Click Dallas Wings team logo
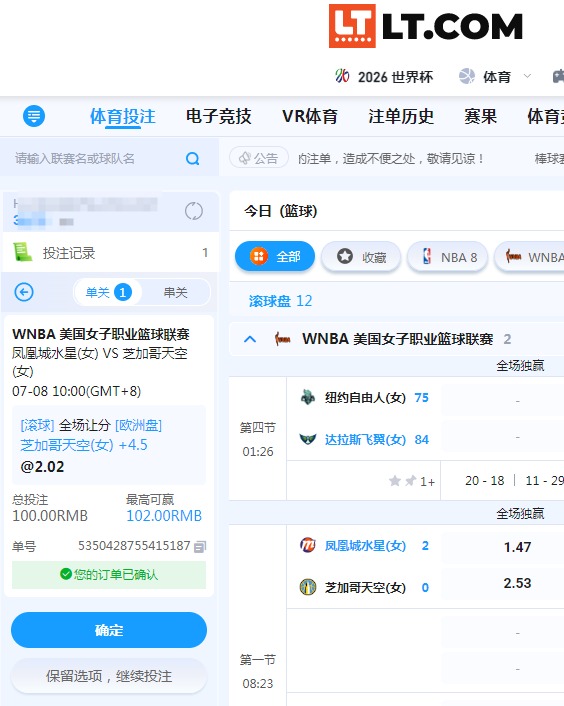Viewport: 564px width, 706px height. 308,439
